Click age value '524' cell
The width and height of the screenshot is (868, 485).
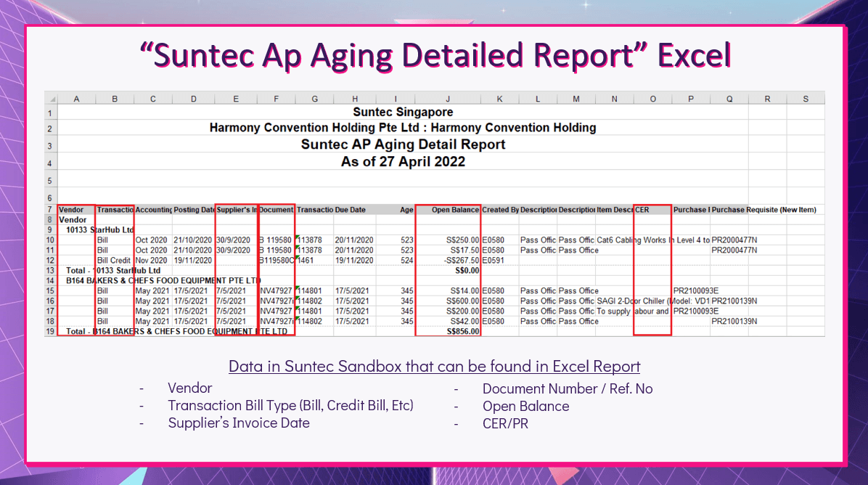click(407, 260)
